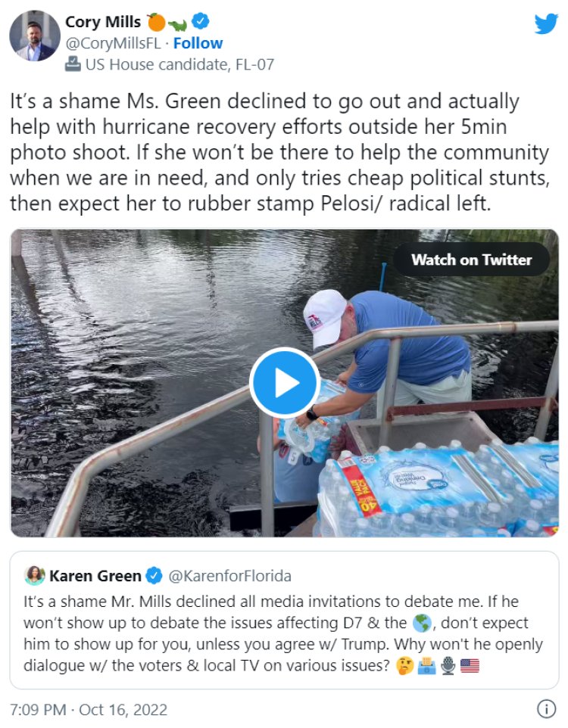Click the orange emoji beside Cory Mills
This screenshot has height=728, width=568.
[x=156, y=22]
